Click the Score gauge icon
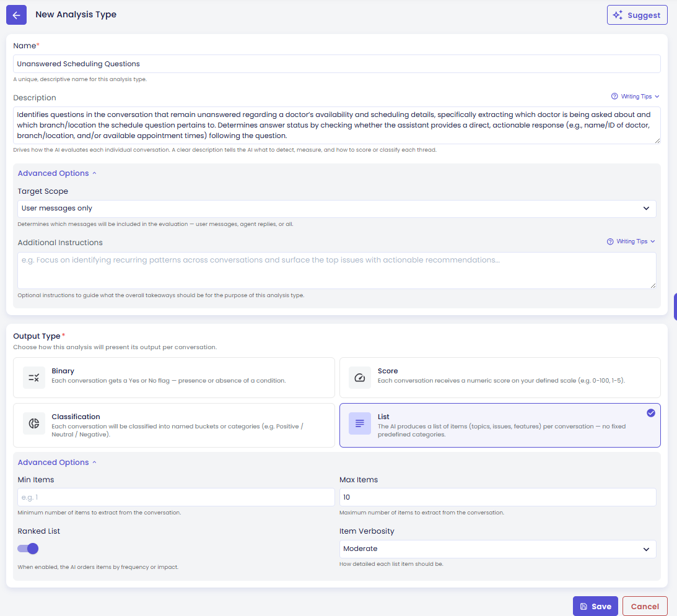 pyautogui.click(x=360, y=378)
